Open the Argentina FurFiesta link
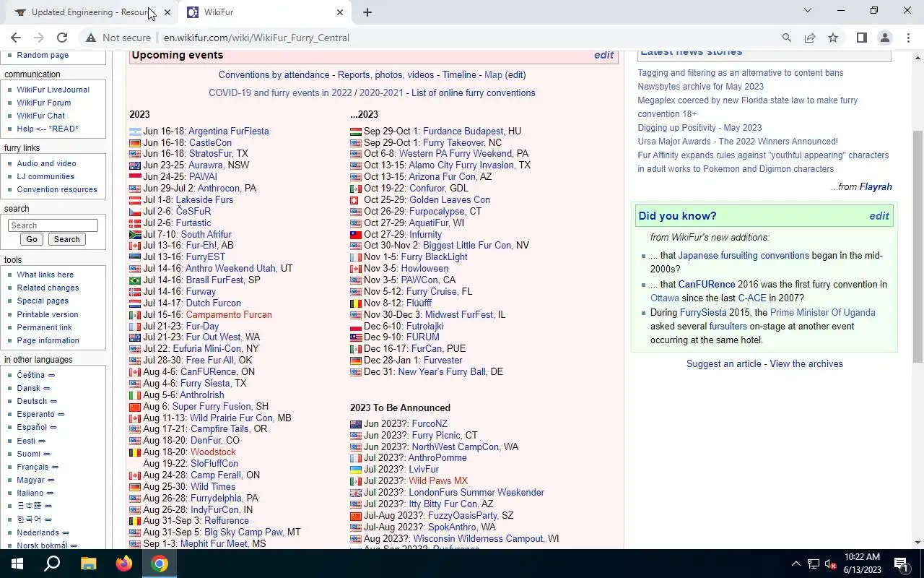 point(228,131)
